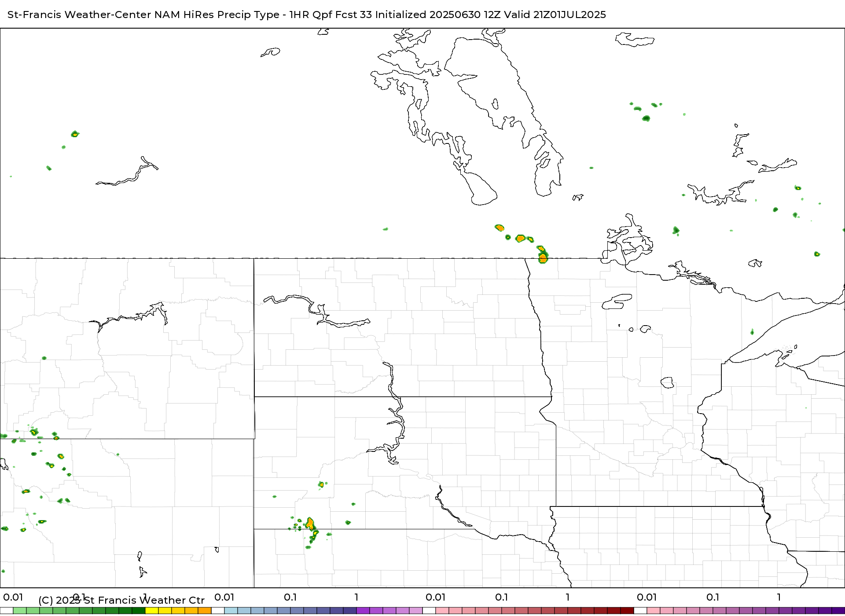Click the 0.01 label above the pink-purple scale

[x=647, y=598]
